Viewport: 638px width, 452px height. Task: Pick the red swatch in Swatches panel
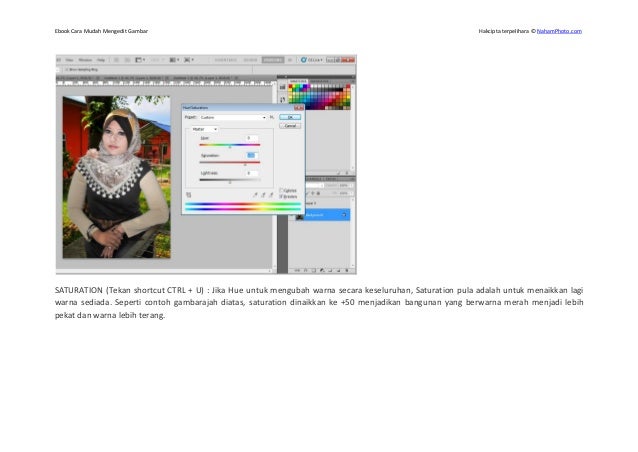291,87
